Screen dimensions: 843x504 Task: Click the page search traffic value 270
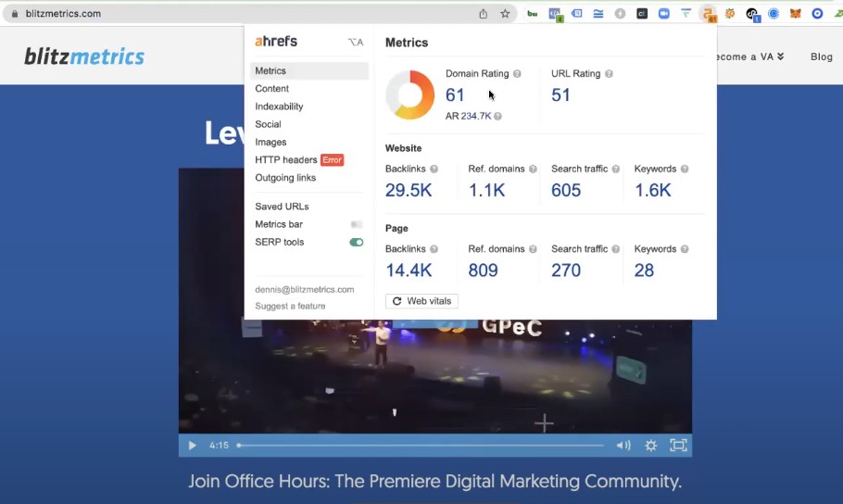coord(566,271)
